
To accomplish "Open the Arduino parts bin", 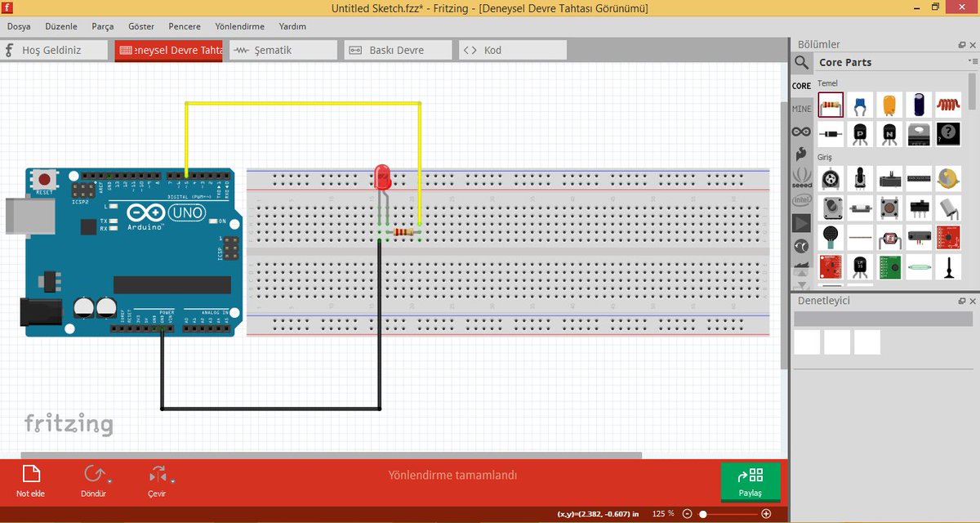I will pyautogui.click(x=802, y=132).
